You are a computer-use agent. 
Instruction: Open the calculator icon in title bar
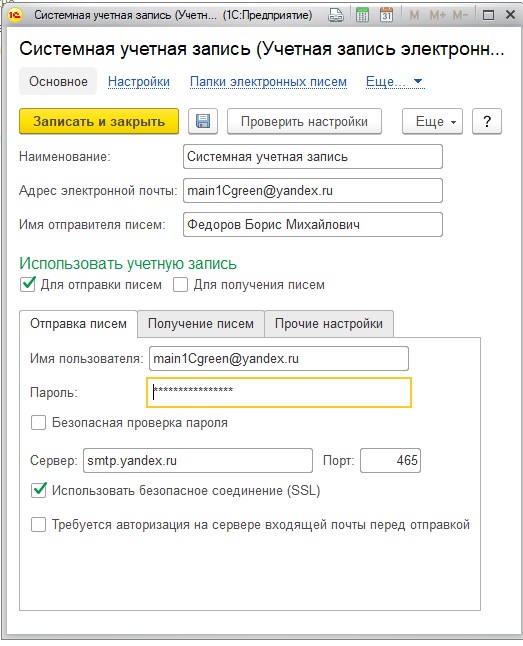coord(362,15)
